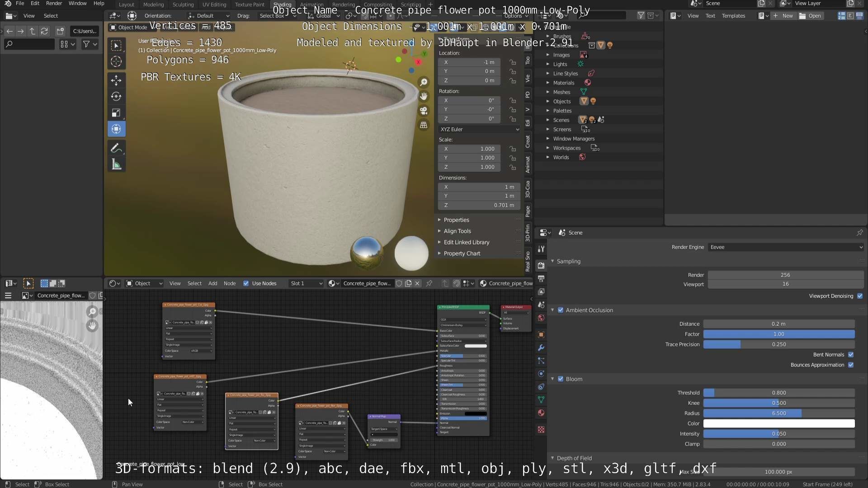
Task: Open the Texture properties checker icon
Action: coord(541,429)
